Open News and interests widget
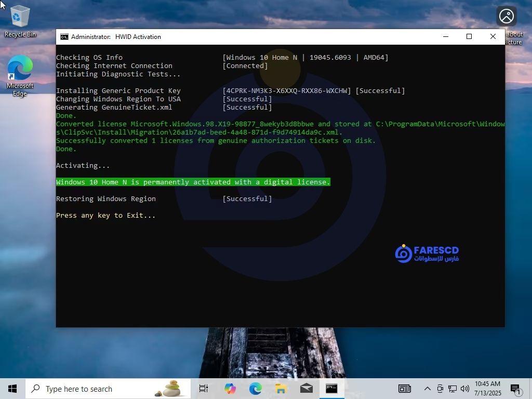 404,389
